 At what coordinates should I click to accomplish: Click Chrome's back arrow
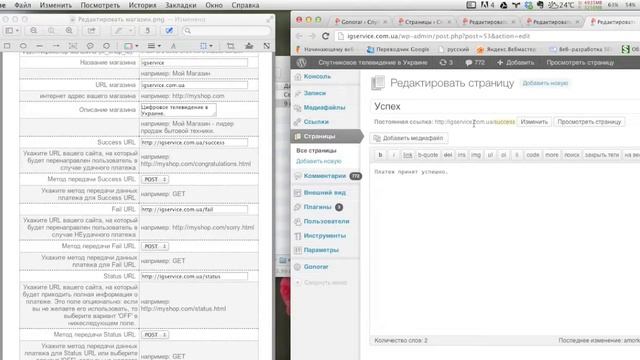pos(299,36)
